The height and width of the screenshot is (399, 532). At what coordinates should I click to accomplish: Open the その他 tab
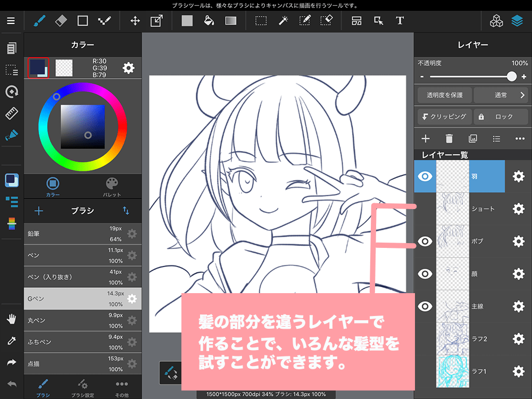pyautogui.click(x=122, y=388)
